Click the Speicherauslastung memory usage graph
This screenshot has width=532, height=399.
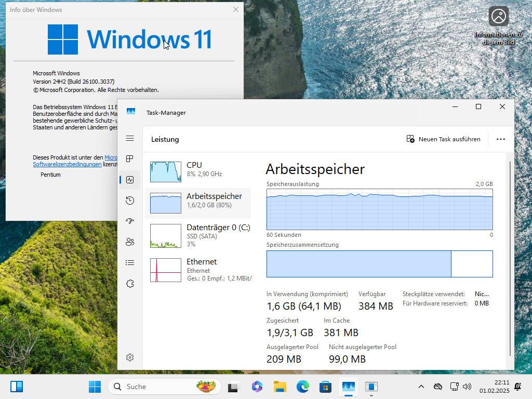tap(379, 209)
